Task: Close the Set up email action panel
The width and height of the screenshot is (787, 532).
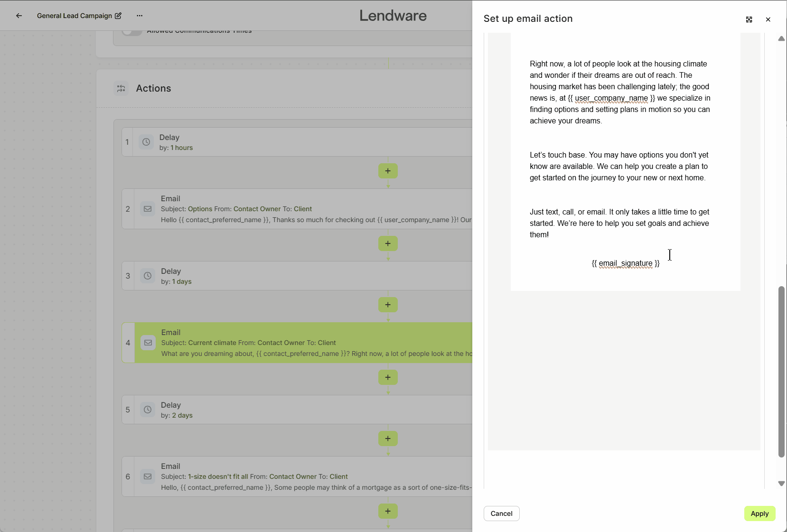Action: pyautogui.click(x=768, y=19)
